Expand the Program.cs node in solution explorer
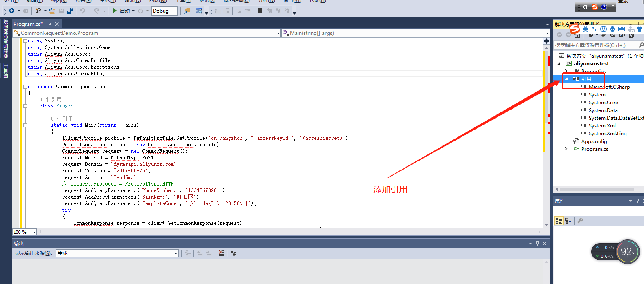 (x=566, y=149)
